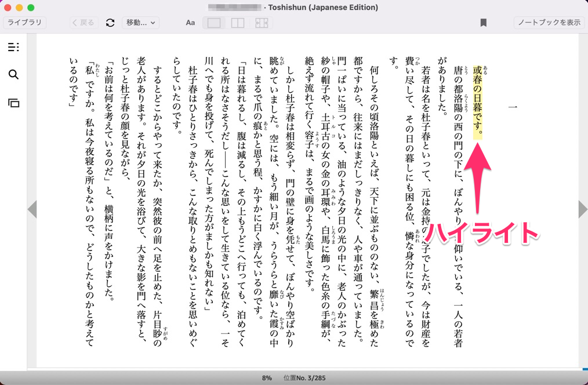
Task: Click the 戻る back button
Action: click(83, 23)
